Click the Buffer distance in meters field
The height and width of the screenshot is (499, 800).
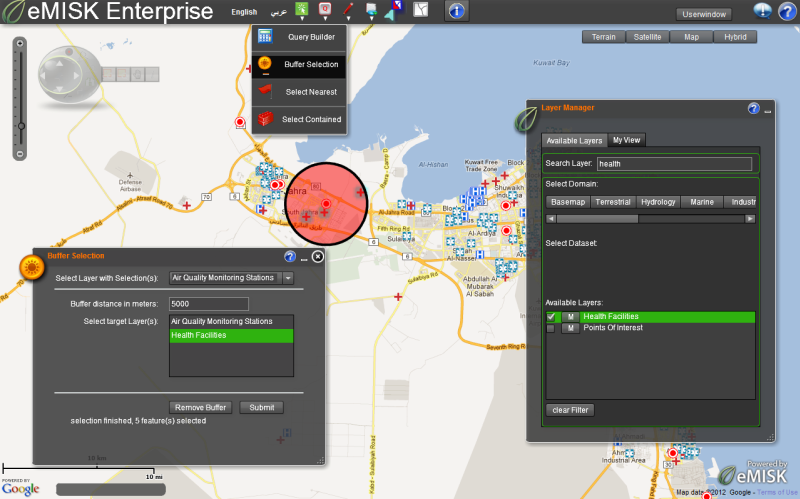[x=209, y=304]
